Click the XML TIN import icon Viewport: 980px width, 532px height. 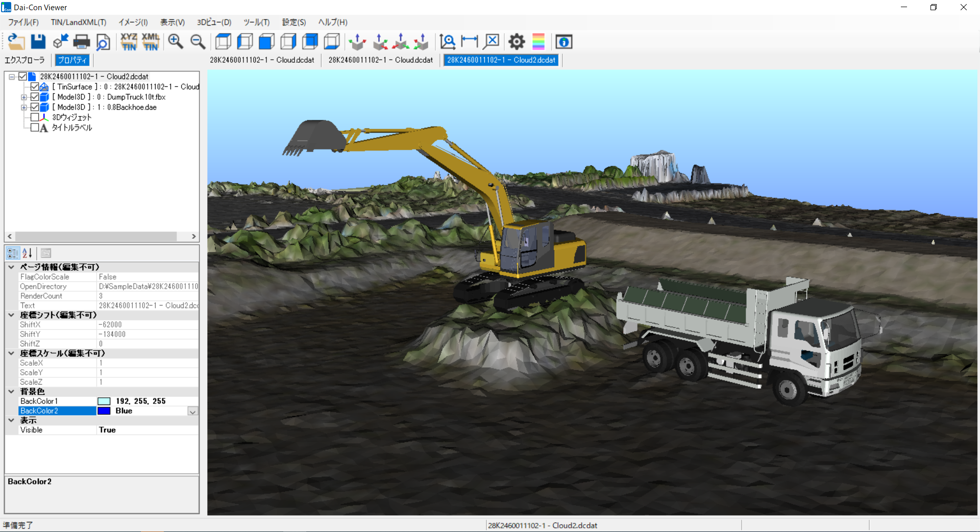point(151,42)
